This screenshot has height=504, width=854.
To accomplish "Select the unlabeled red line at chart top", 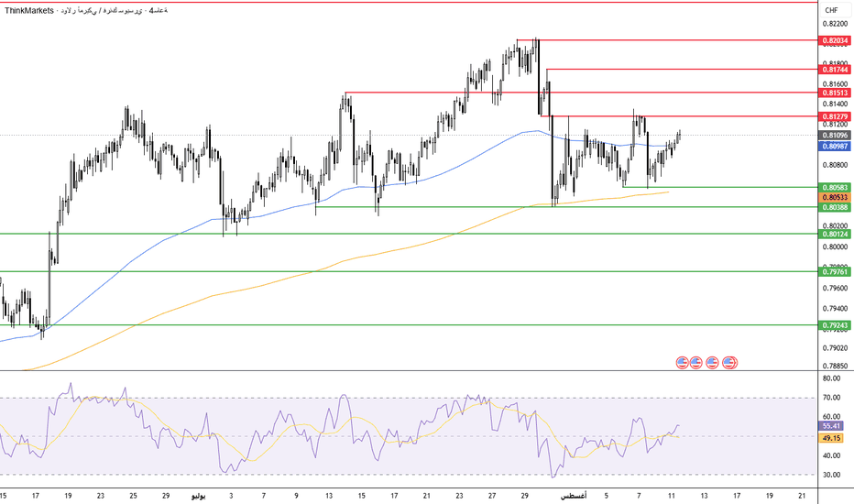I will pos(409,2).
